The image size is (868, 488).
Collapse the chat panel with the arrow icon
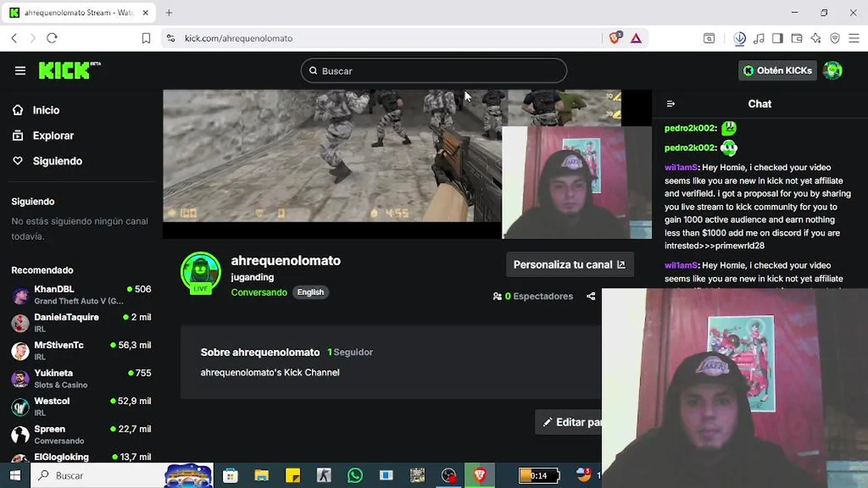[x=671, y=104]
